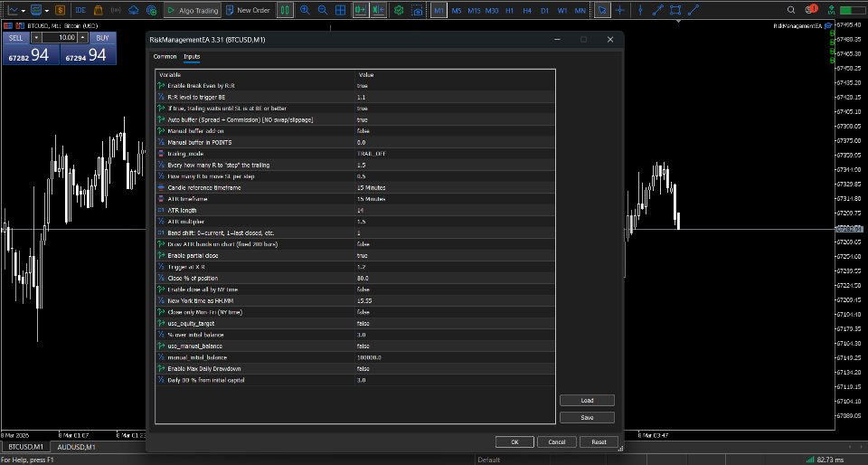868x465 pixels.
Task: Select Enable partial close true value
Action: pyautogui.click(x=455, y=256)
